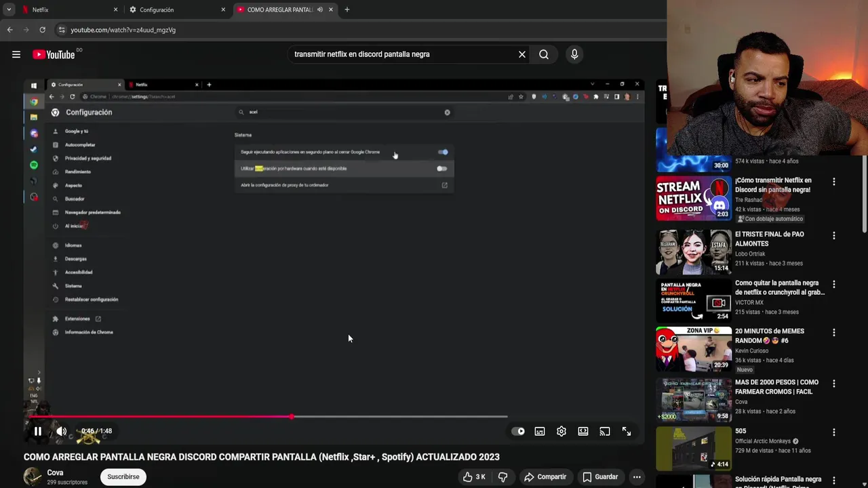Switch to theater mode view

(x=583, y=431)
